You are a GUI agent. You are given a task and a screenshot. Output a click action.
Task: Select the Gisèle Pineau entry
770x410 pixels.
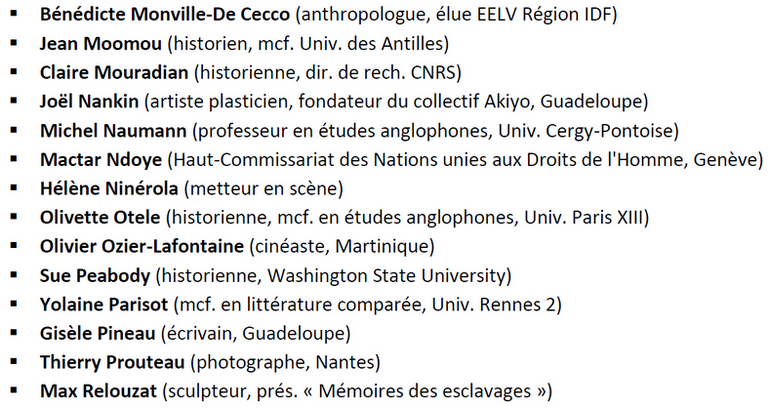(x=98, y=333)
